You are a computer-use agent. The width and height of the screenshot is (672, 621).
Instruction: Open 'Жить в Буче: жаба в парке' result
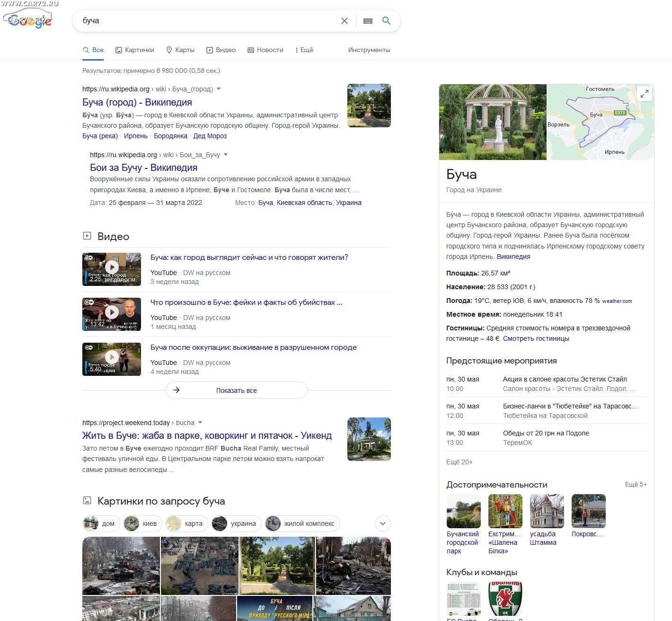coord(207,435)
